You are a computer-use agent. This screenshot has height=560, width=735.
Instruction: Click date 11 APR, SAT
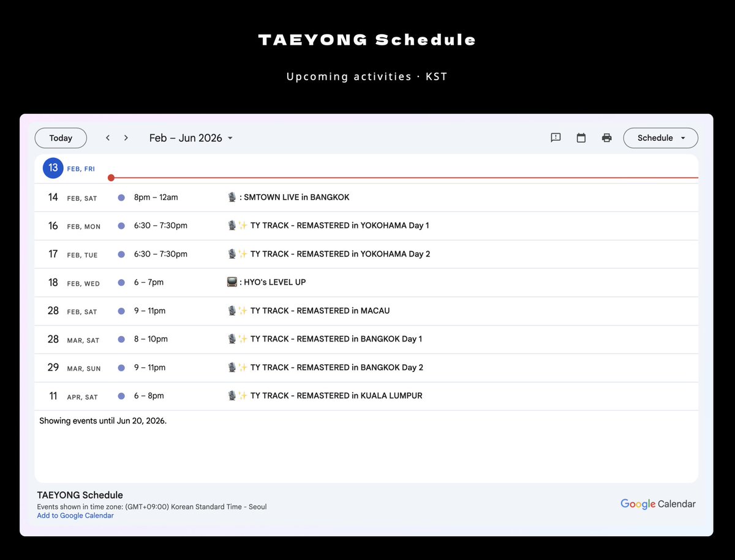pyautogui.click(x=73, y=396)
